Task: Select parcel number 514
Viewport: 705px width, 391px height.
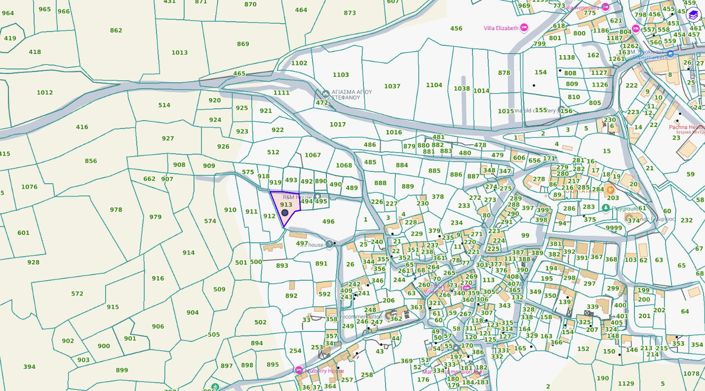Action: (x=164, y=105)
